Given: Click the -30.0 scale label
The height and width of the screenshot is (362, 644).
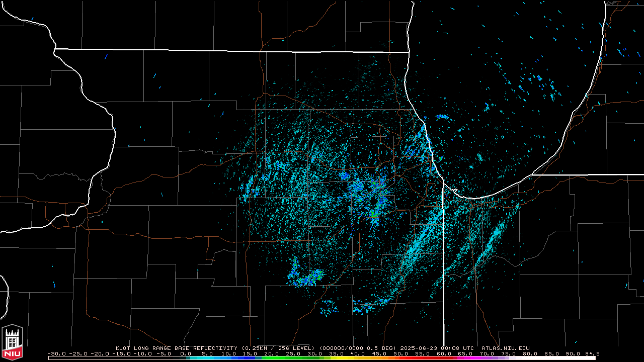Looking at the screenshot, I should pos(56,353).
